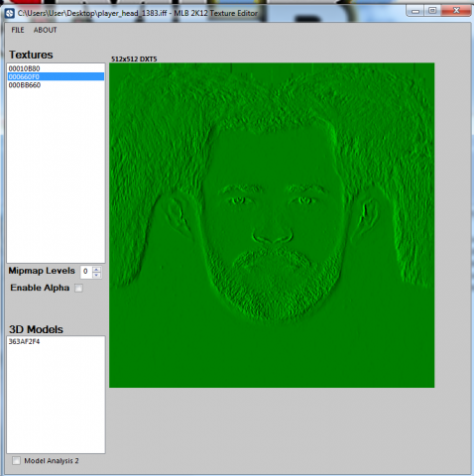The height and width of the screenshot is (476, 474).
Task: Click the green face texture preview
Action: [272, 225]
